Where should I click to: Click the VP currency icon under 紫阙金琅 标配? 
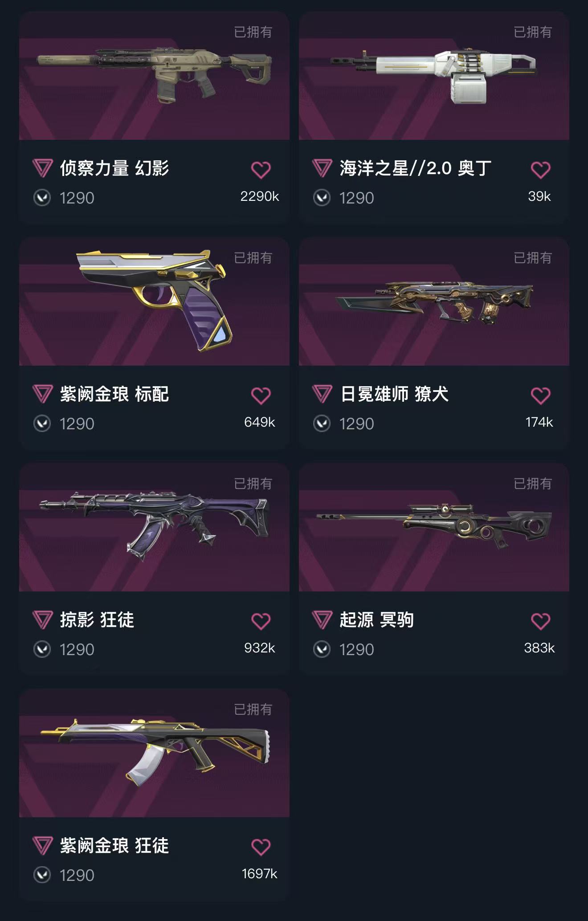pos(42,424)
